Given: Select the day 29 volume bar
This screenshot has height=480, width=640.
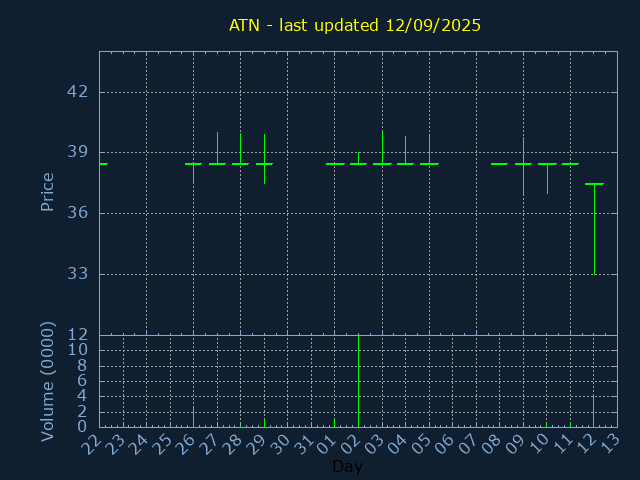Looking at the screenshot, I should pos(264,422).
